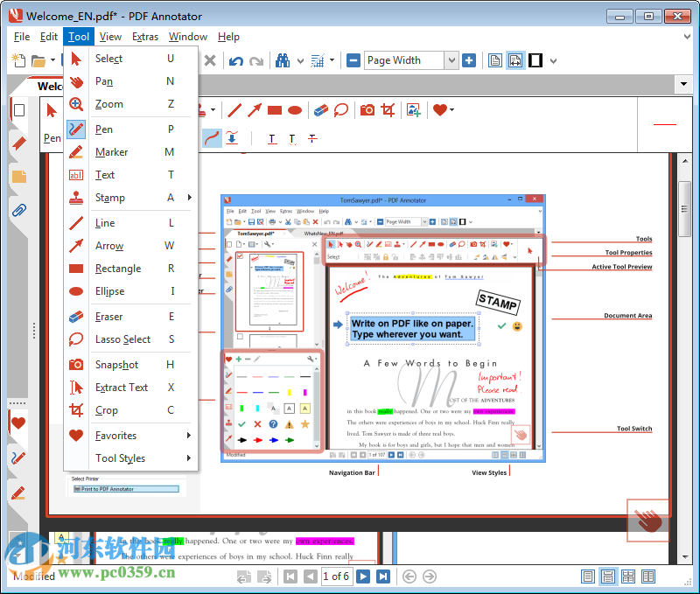Toggle the two-page spread view at bottom right
The image size is (700, 594).
647,577
